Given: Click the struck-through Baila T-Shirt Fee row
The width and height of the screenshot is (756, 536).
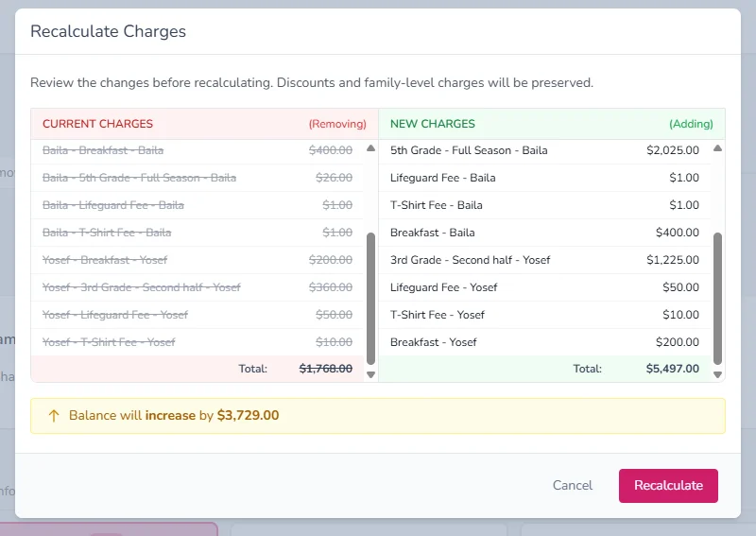Looking at the screenshot, I should pos(198,233).
